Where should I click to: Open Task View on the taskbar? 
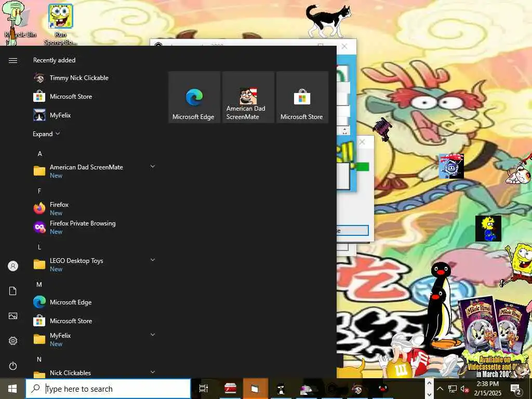[x=204, y=389]
